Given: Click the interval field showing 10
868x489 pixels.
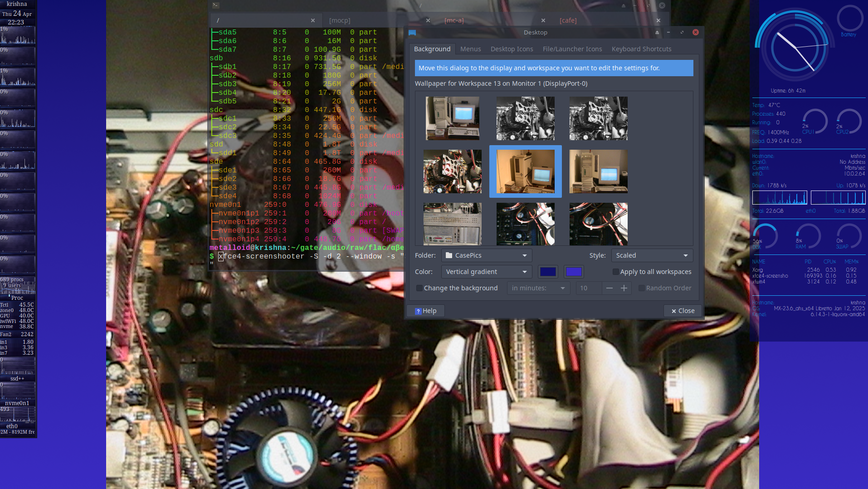Looking at the screenshot, I should coord(589,288).
